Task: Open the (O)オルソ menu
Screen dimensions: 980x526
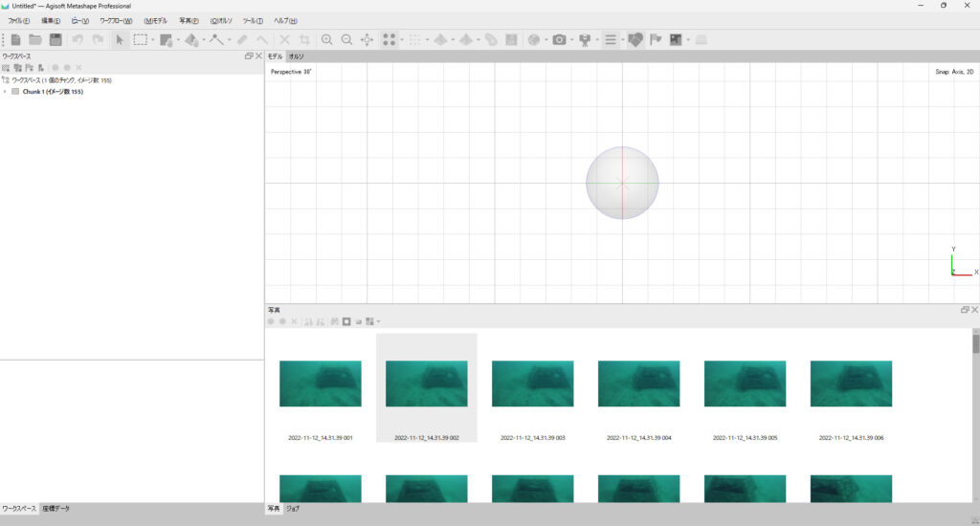Action: (221, 21)
